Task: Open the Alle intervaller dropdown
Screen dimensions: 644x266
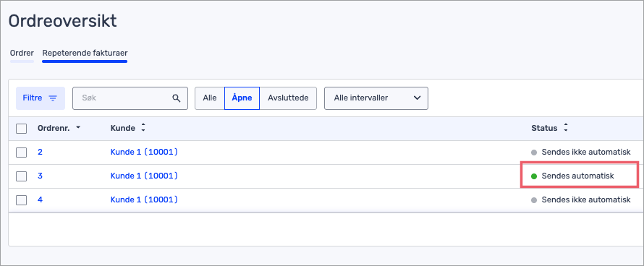Action: (x=376, y=98)
